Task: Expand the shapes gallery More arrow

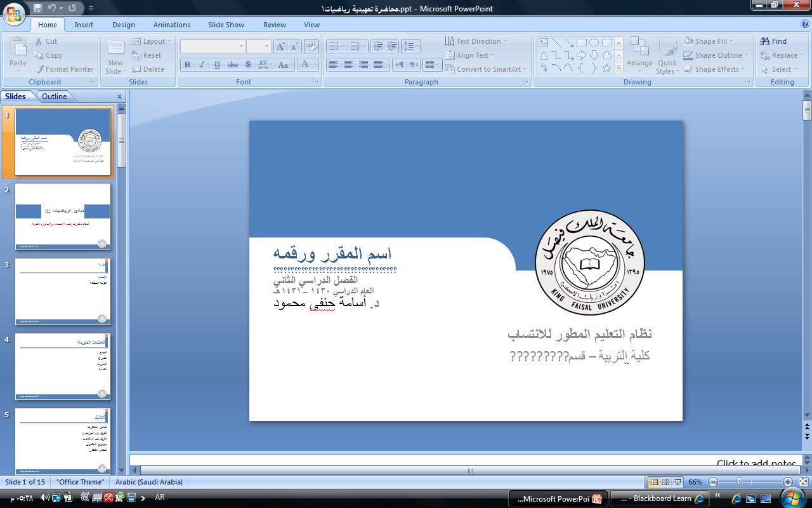Action: point(619,68)
